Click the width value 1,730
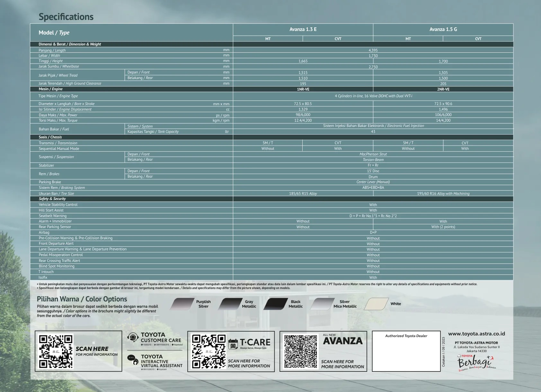541x392 pixels. tap(373, 56)
